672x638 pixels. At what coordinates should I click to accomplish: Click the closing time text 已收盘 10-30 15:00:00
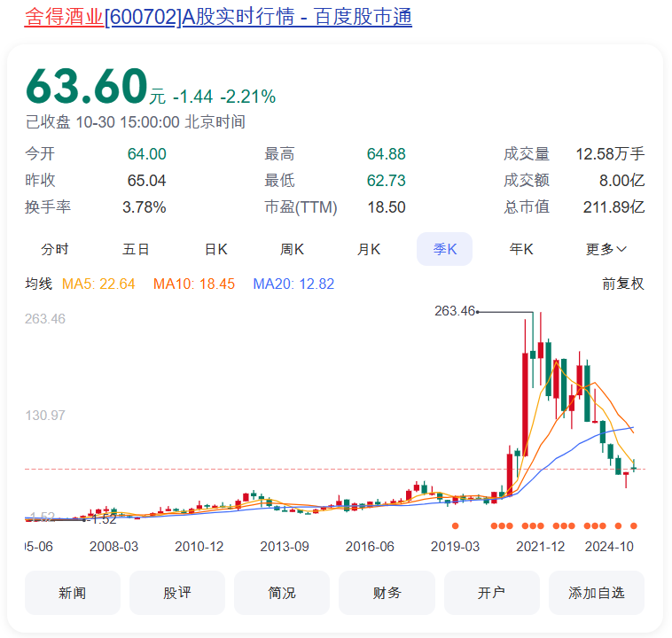pyautogui.click(x=103, y=122)
